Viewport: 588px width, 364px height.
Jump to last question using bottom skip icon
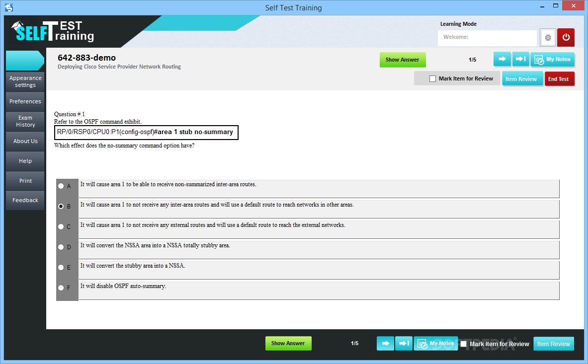point(404,343)
